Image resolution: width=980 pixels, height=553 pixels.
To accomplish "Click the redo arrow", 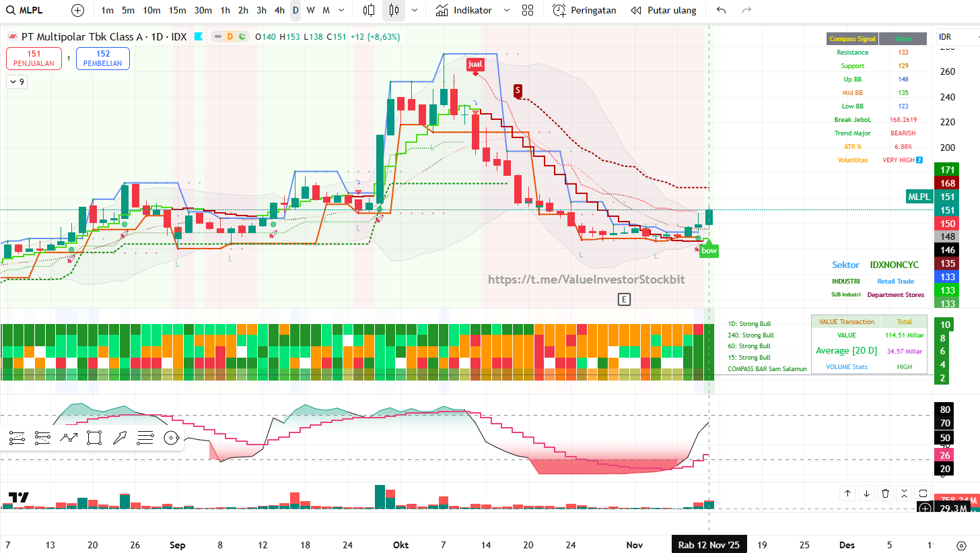I will click(x=746, y=10).
